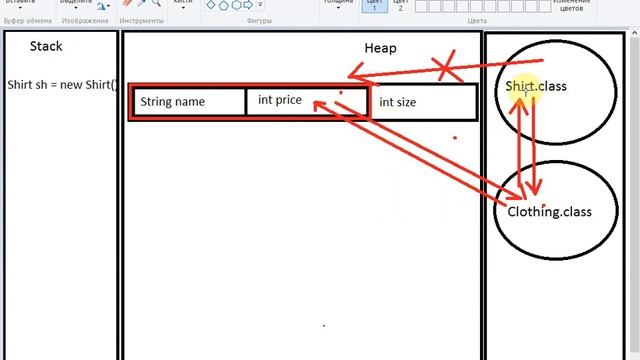Viewport: 640px width, 360px height.
Task: Expand the shapes gallery list
Action: click(260, 5)
